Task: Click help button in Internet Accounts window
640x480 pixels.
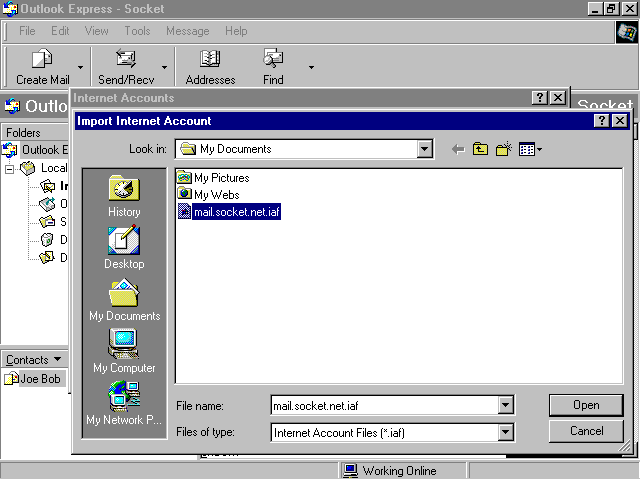Action: click(x=540, y=98)
